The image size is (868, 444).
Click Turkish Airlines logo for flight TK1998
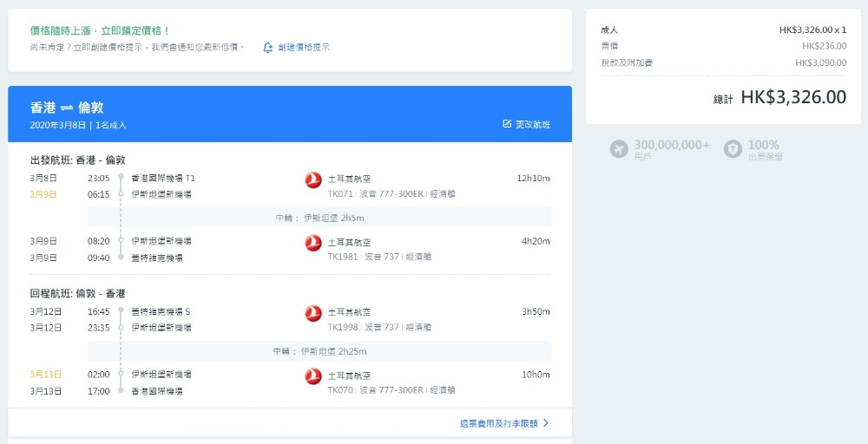click(x=313, y=313)
